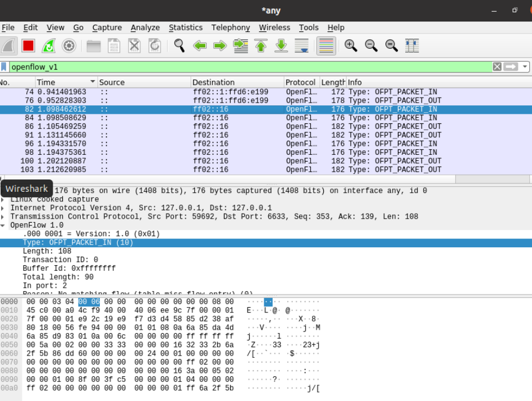This screenshot has height=401, width=532.
Task: Restart the current capture
Action: click(x=48, y=45)
